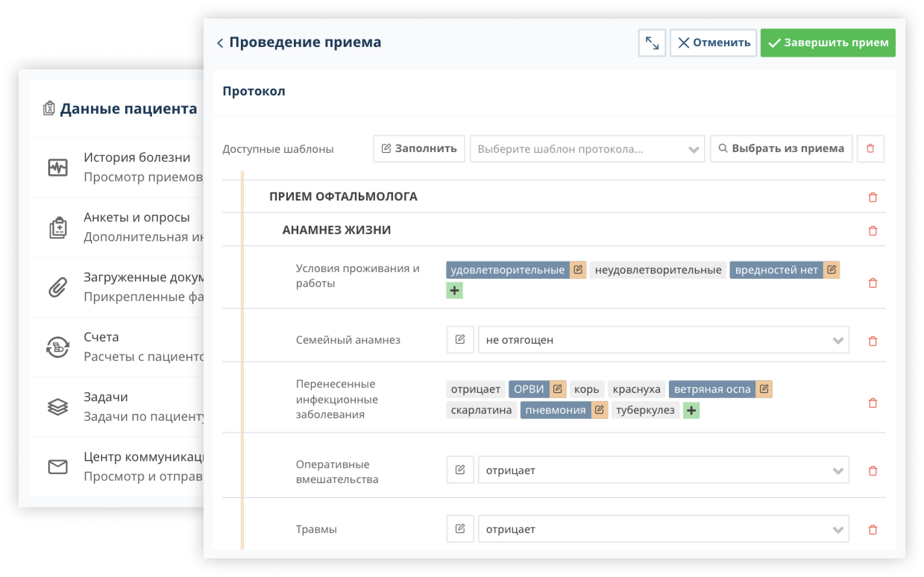
Task: Click Выбрать из приема button
Action: coord(781,148)
